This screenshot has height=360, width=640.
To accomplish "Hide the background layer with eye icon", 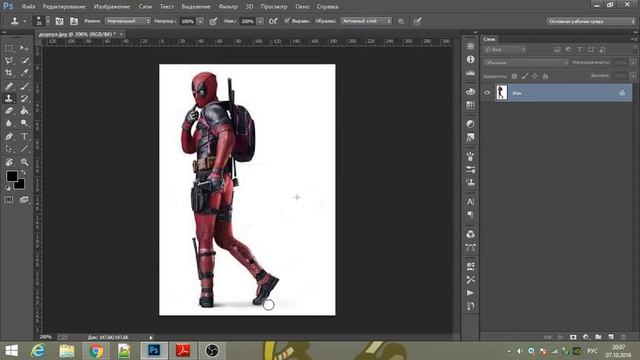I will point(487,93).
